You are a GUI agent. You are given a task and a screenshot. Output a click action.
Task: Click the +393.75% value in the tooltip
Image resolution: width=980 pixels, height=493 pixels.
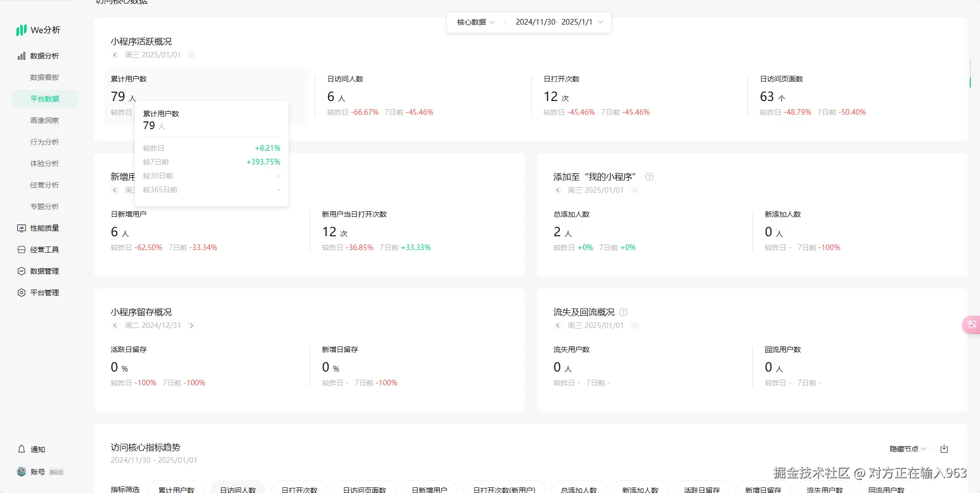pos(263,162)
